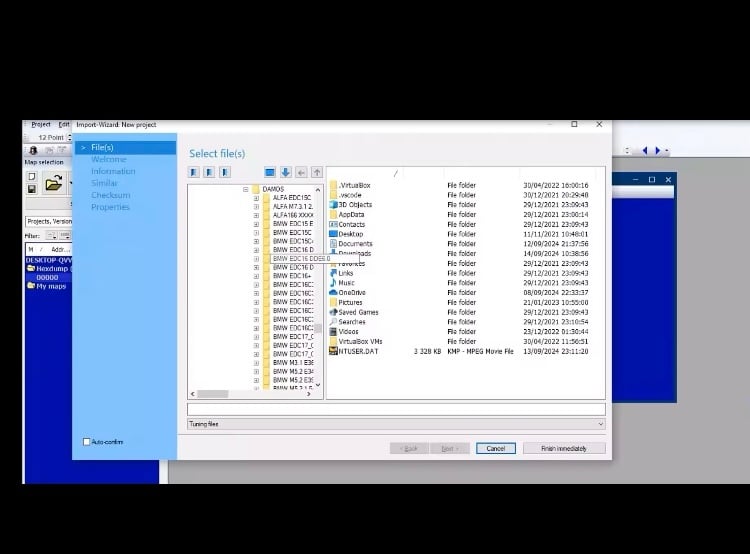Select File(s) step in wizard sidebar

102,147
